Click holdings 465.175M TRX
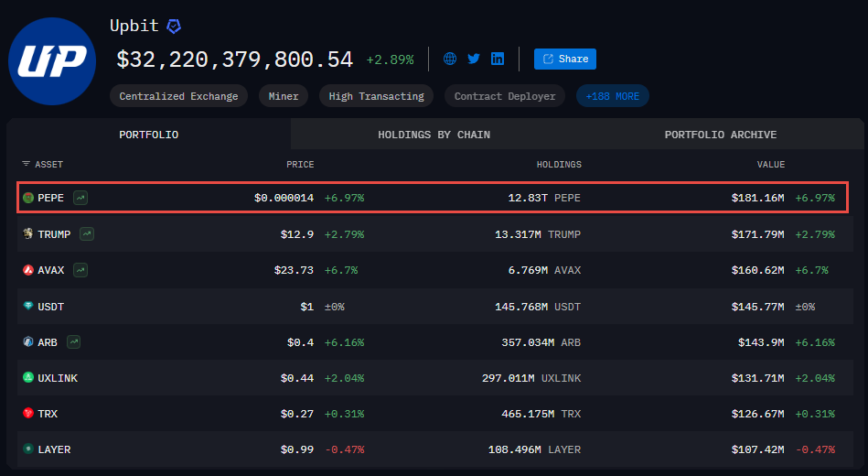Viewport: 868px width, 476px height. (541, 414)
